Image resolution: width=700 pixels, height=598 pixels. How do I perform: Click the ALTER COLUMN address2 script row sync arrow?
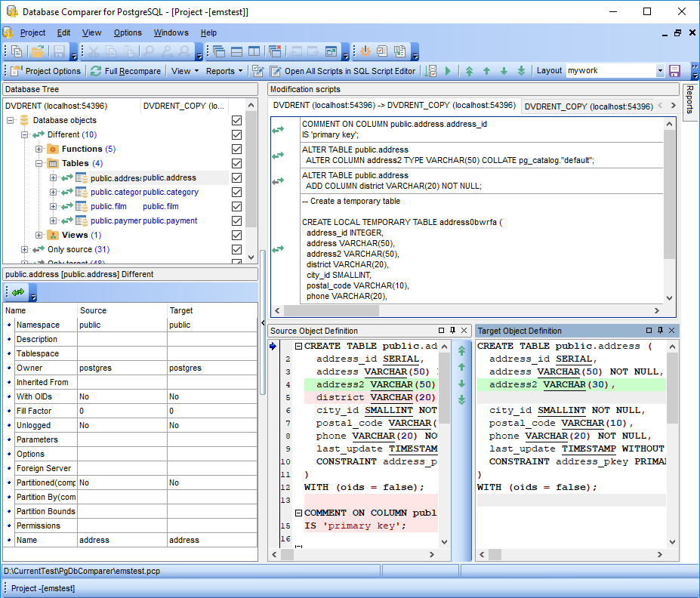coord(278,156)
